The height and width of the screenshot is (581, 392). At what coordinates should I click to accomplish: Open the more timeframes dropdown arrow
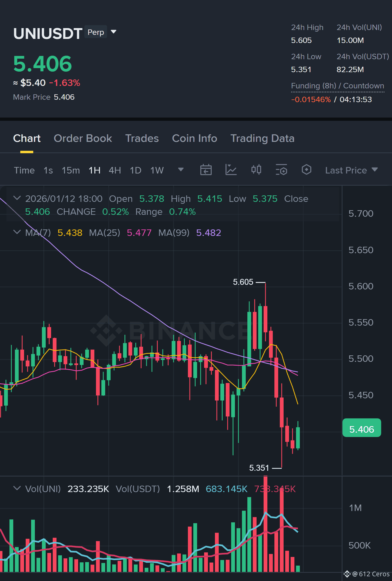181,170
